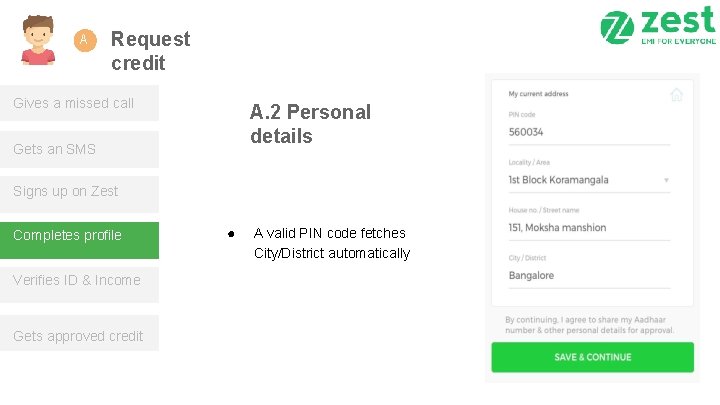The image size is (720, 405).
Task: Click the cartoon user avatar icon
Action: [x=38, y=41]
